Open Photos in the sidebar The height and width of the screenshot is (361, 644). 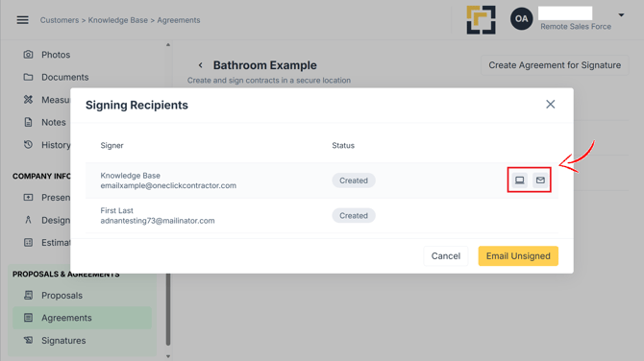coord(56,55)
